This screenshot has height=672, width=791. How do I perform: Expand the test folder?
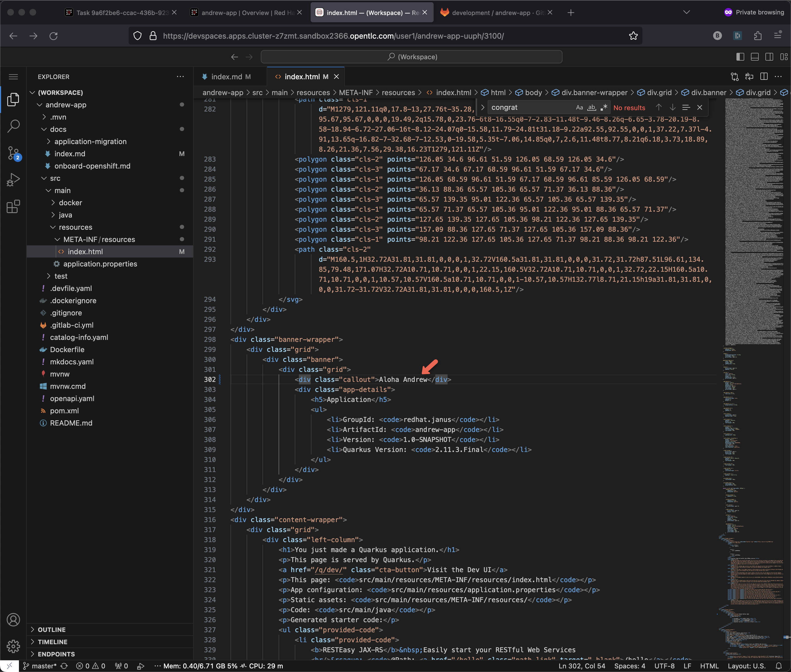pos(61,276)
